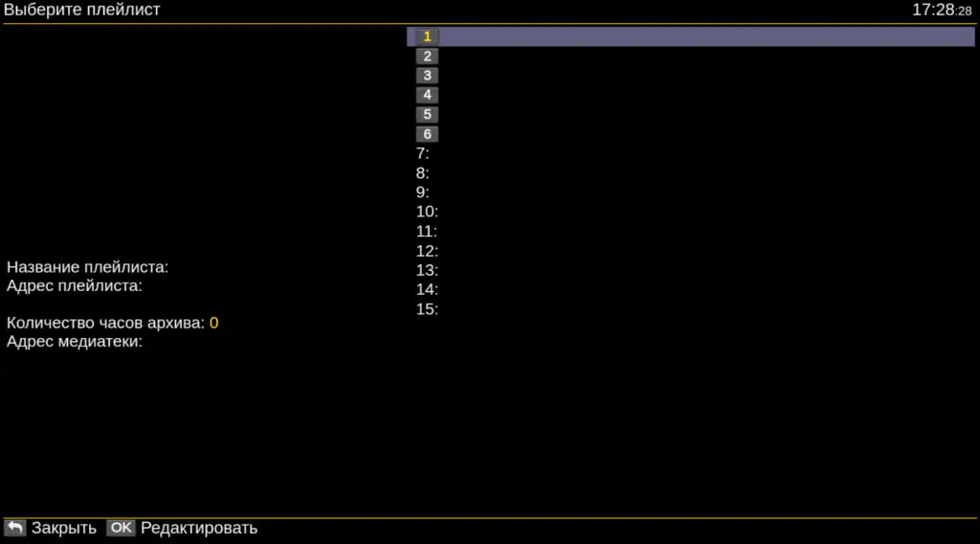The image size is (980, 544).
Task: Click the Адрес медиатеки label
Action: pyautogui.click(x=75, y=341)
